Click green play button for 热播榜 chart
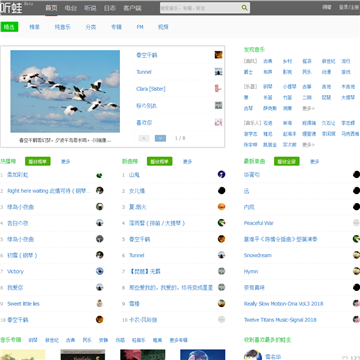 pos(38,162)
